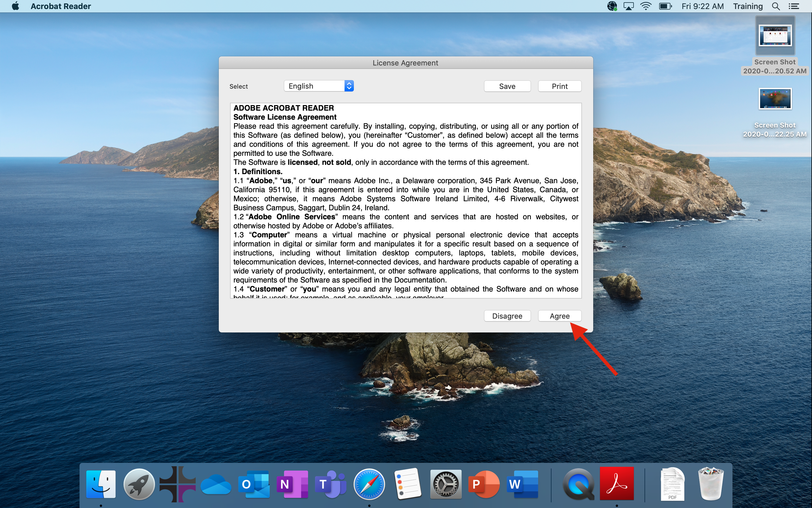Open Launchpad rocket icon in Dock
Viewport: 812px width, 508px height.
(139, 484)
